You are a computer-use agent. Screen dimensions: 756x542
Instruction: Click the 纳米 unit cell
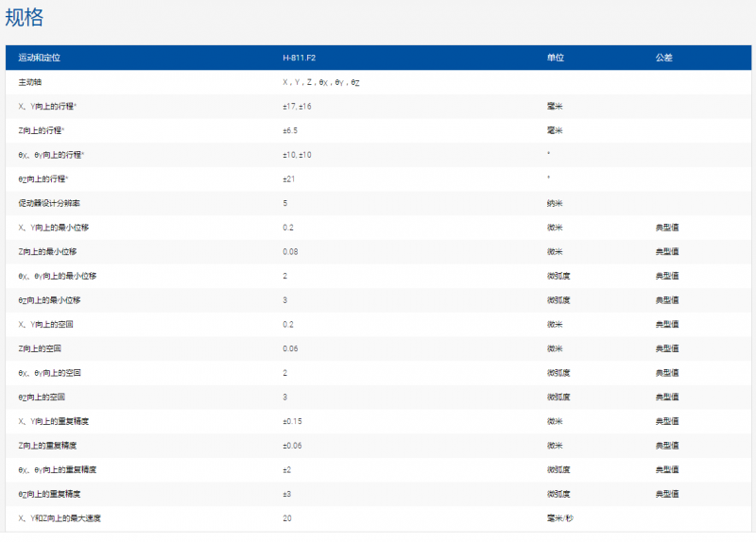555,204
